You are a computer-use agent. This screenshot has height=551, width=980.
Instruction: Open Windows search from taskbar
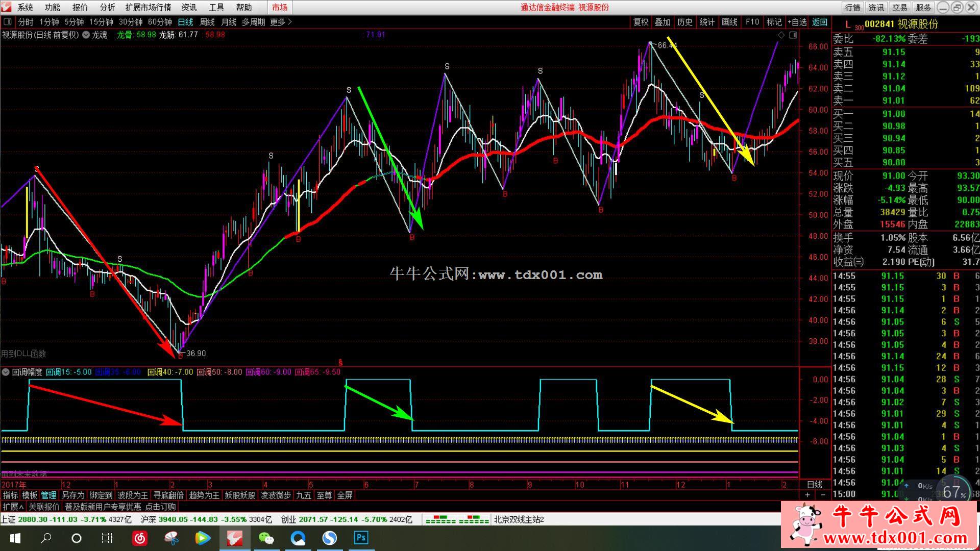click(46, 538)
